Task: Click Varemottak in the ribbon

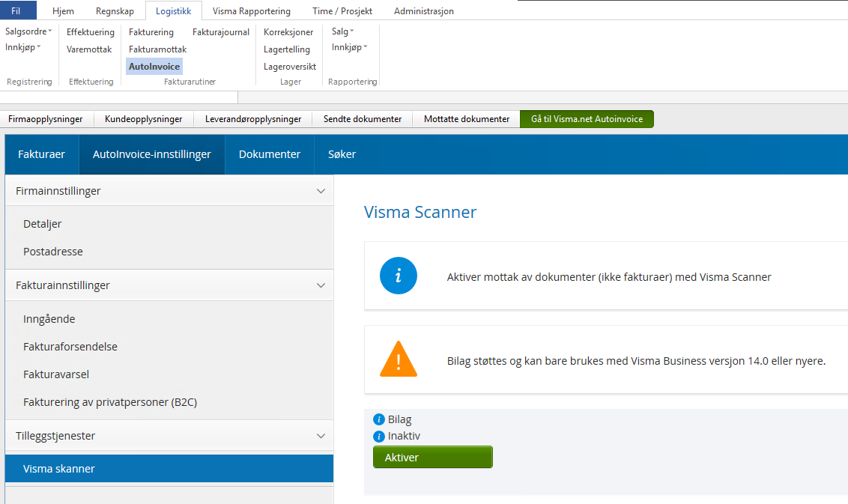Action: (89, 49)
